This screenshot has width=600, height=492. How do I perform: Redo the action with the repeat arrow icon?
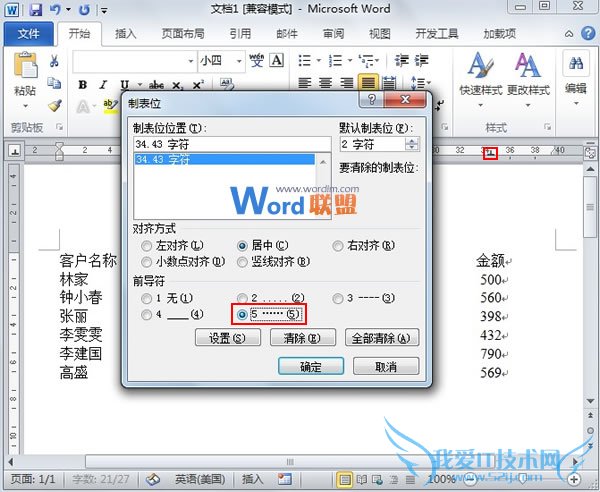[x=84, y=10]
